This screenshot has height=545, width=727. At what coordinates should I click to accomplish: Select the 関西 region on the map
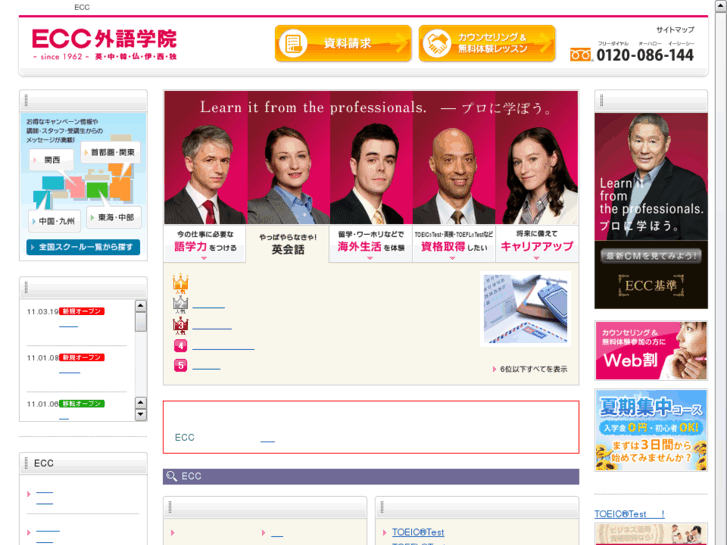pos(51,160)
